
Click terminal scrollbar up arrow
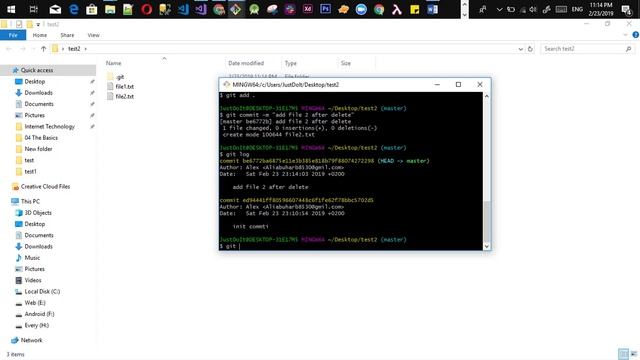pyautogui.click(x=487, y=96)
